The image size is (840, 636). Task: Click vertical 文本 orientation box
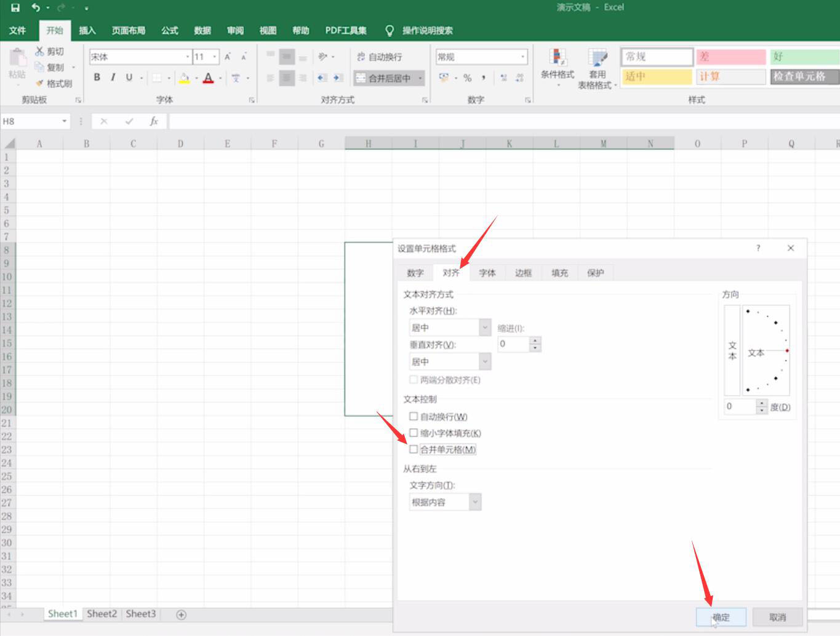click(732, 350)
